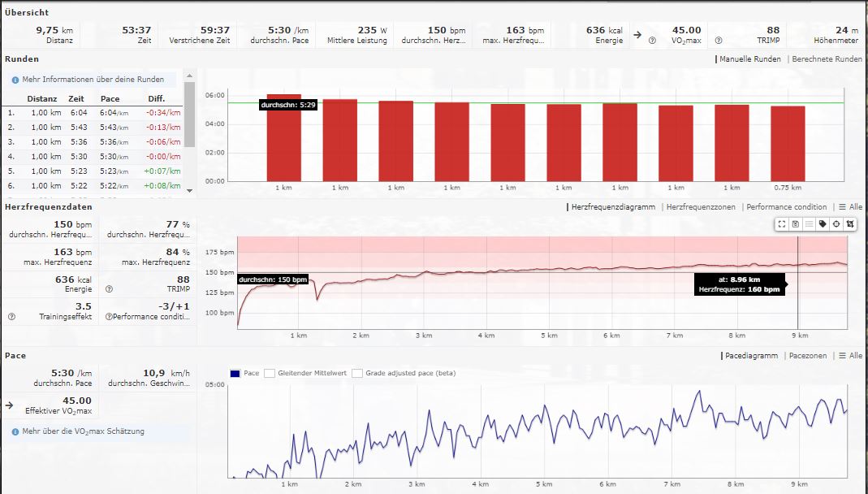Click the save chart image icon
Screen dimensions: 868x494
coord(796,223)
